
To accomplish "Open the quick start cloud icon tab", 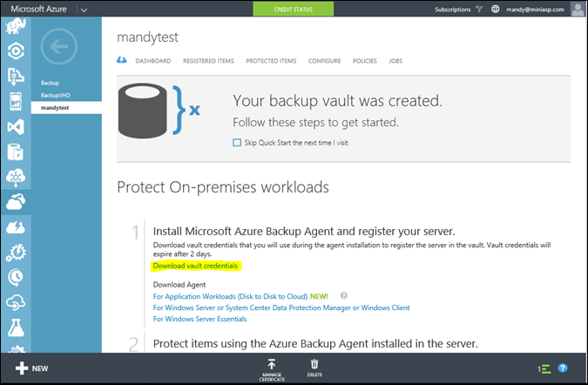I will pyautogui.click(x=122, y=61).
